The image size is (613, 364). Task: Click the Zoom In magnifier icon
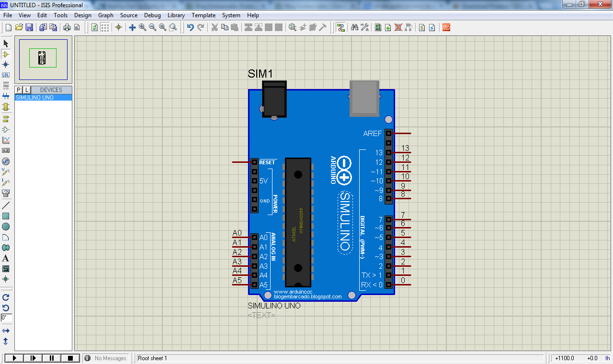(x=142, y=27)
